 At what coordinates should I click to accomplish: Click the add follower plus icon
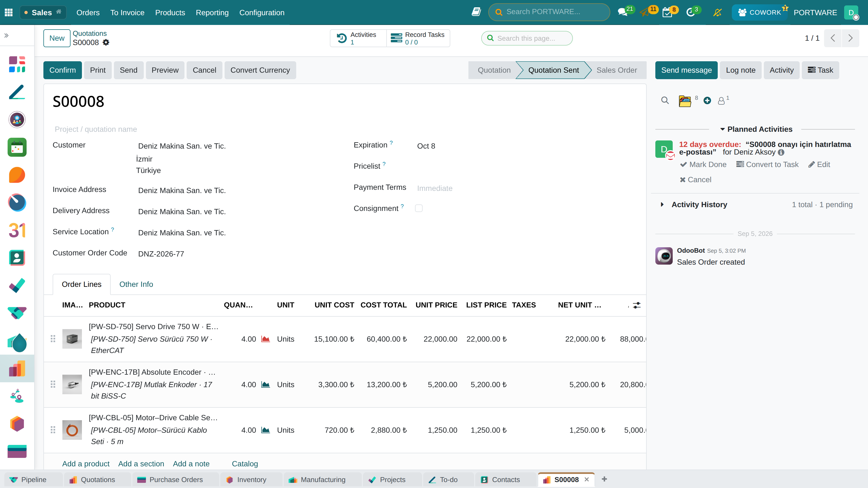(x=707, y=100)
